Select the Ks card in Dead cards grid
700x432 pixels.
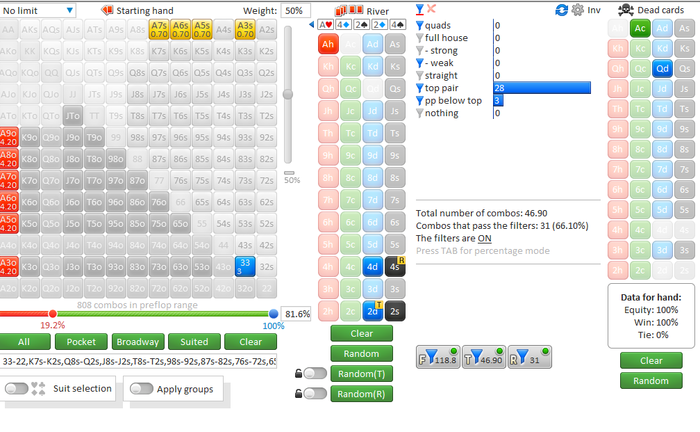pyautogui.click(x=684, y=49)
